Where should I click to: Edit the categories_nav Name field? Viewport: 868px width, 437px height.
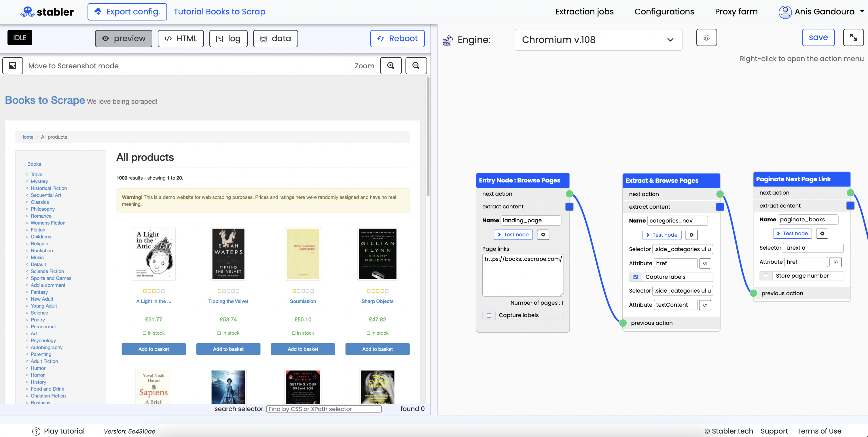[x=677, y=221]
